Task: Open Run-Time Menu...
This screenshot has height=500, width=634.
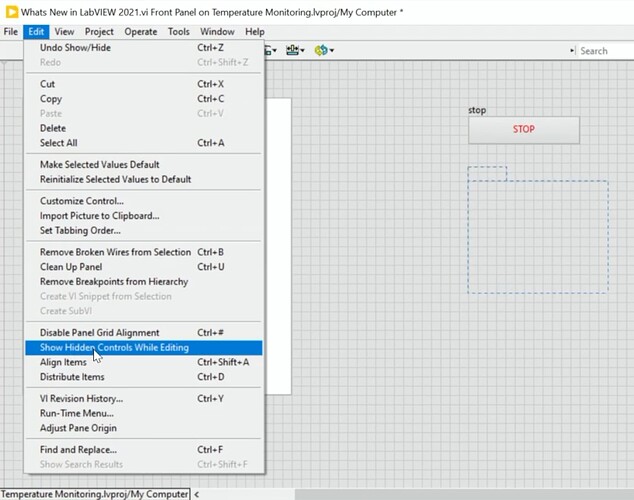Action: 144,413
